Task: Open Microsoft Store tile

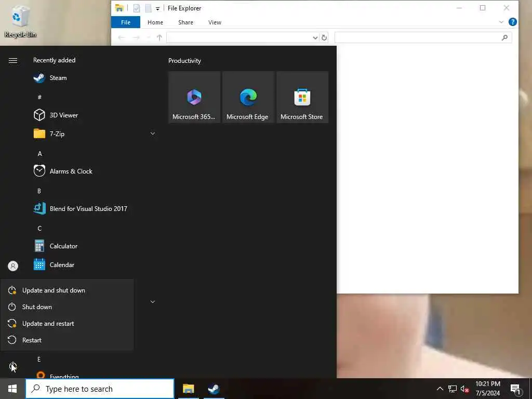Action: (302, 97)
